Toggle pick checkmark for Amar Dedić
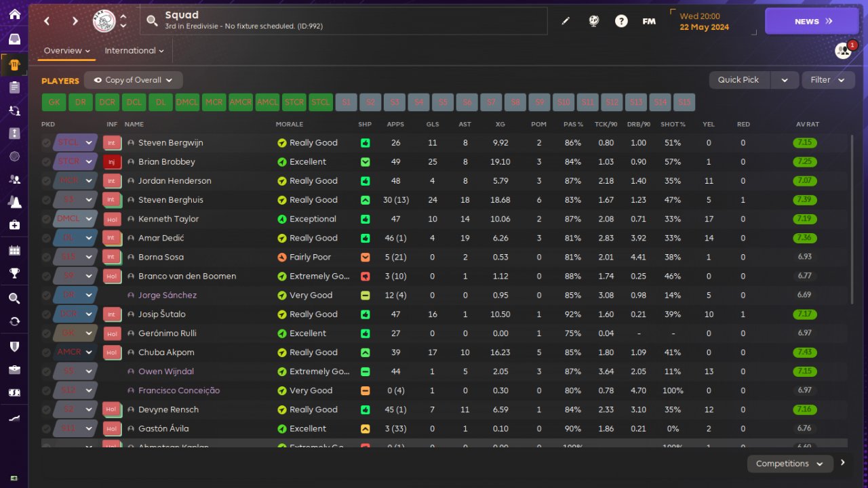Viewport: 868px width, 488px height. (x=46, y=238)
